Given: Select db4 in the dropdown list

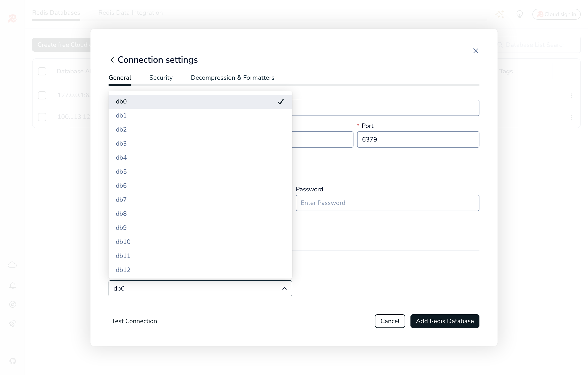Looking at the screenshot, I should point(200,158).
